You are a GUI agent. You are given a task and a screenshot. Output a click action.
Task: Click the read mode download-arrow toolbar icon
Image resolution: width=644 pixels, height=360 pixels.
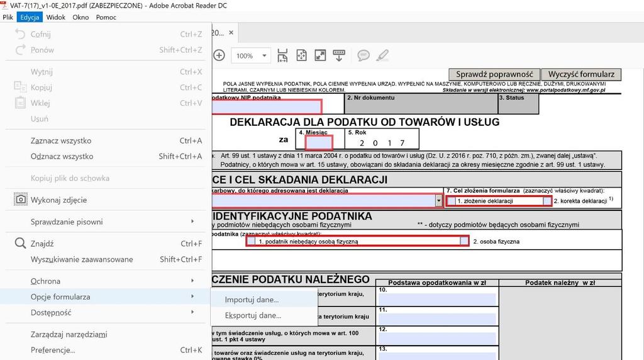[339, 55]
